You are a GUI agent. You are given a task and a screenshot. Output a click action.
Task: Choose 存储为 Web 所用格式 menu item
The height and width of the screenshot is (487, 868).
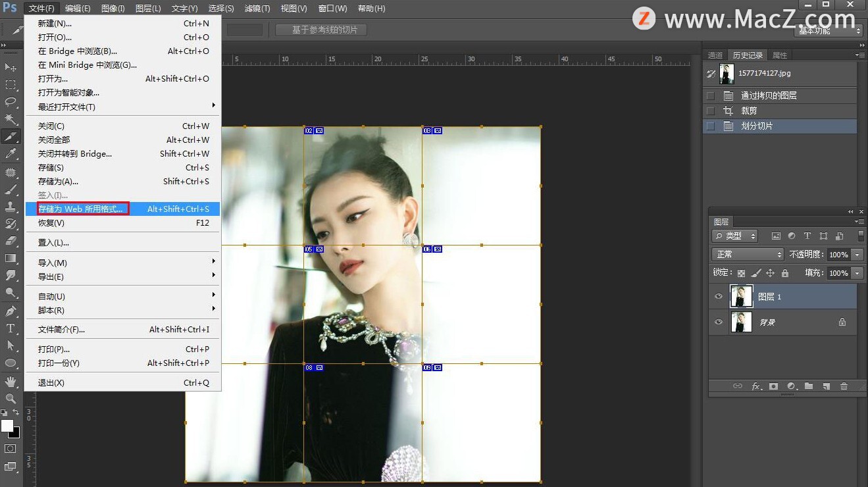coord(122,209)
